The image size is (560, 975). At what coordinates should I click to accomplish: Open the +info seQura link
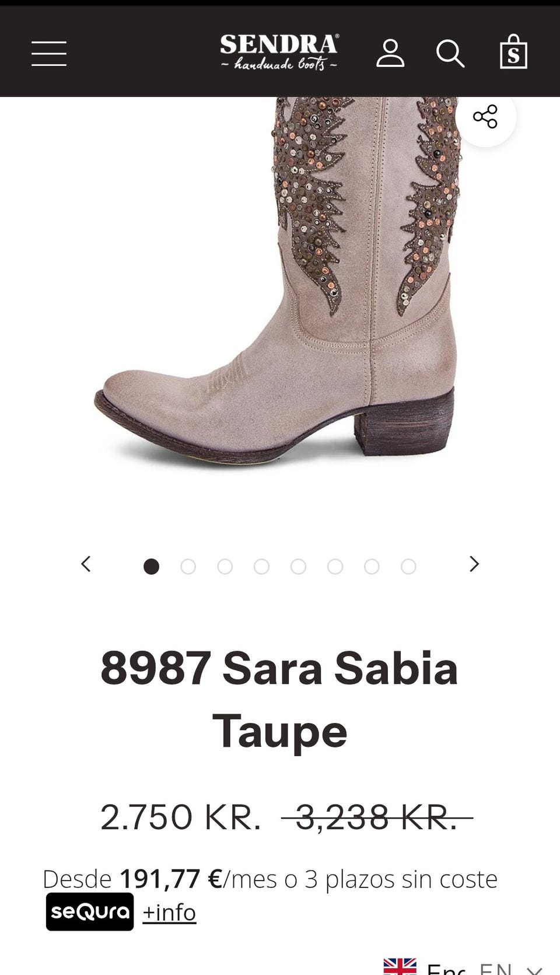169,913
